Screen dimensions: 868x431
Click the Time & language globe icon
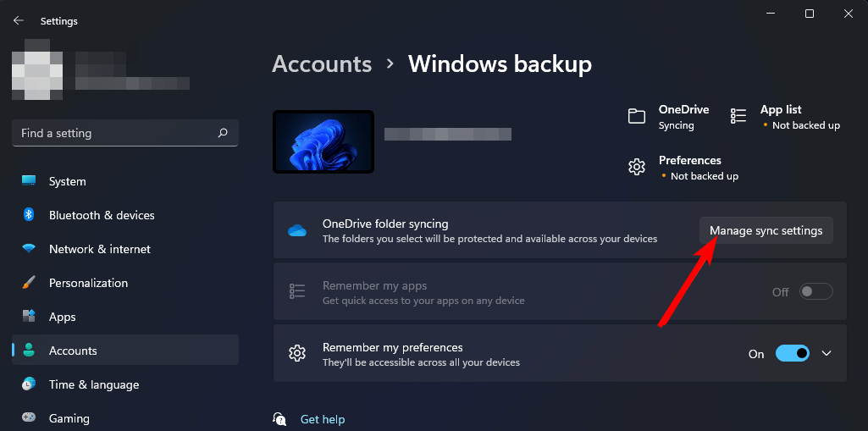tap(29, 384)
